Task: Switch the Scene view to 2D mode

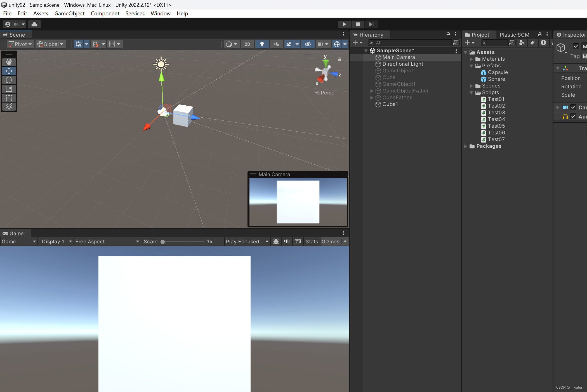Action: [247, 44]
